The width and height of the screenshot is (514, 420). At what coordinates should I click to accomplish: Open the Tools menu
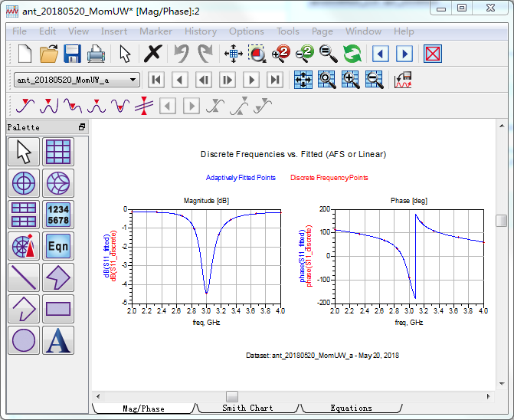(x=288, y=31)
